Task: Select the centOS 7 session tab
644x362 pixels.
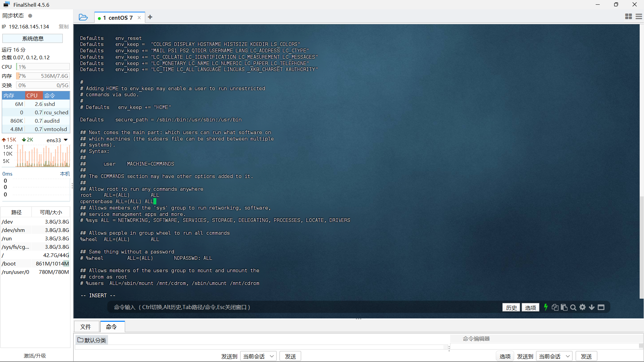Action: 118,18
